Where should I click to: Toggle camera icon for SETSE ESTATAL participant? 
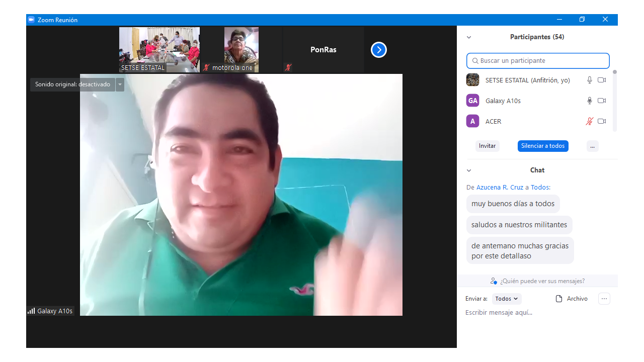(x=602, y=80)
